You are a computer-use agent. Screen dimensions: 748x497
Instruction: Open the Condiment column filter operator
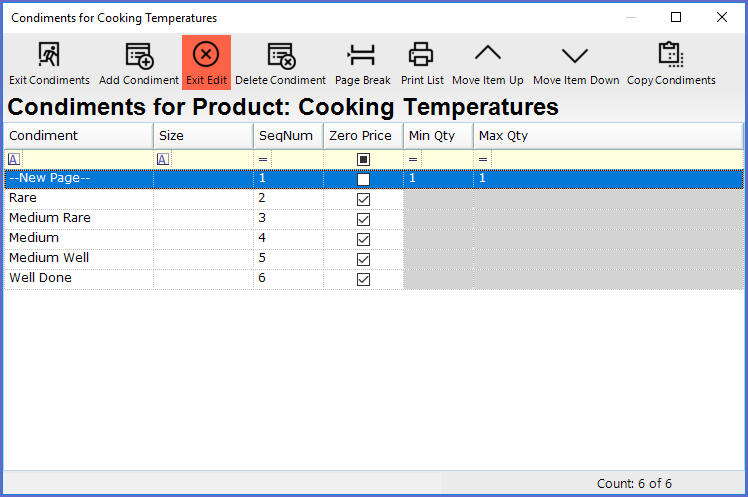point(13,159)
